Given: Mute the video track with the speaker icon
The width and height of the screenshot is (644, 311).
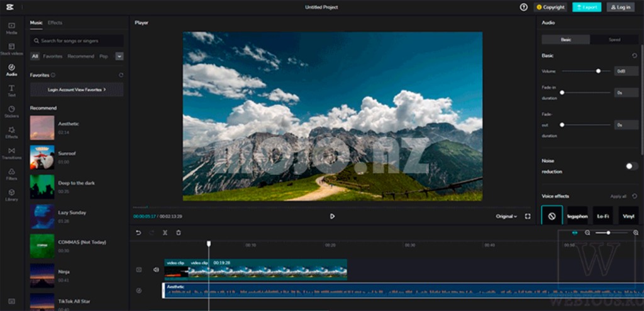Looking at the screenshot, I should 156,270.
